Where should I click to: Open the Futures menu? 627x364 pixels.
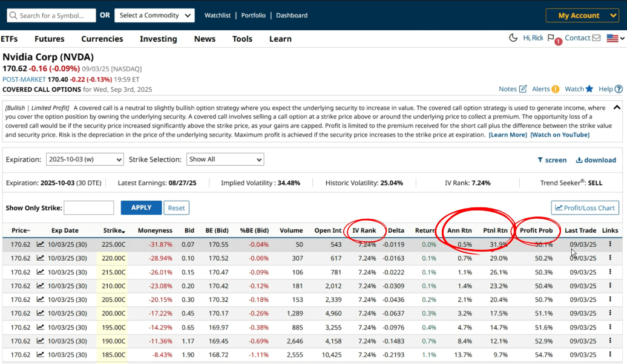49,39
